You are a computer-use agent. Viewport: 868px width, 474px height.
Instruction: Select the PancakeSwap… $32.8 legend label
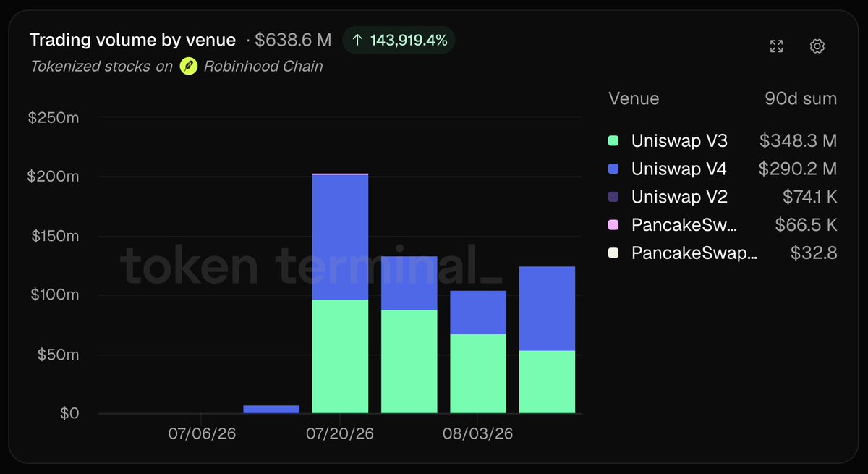694,253
